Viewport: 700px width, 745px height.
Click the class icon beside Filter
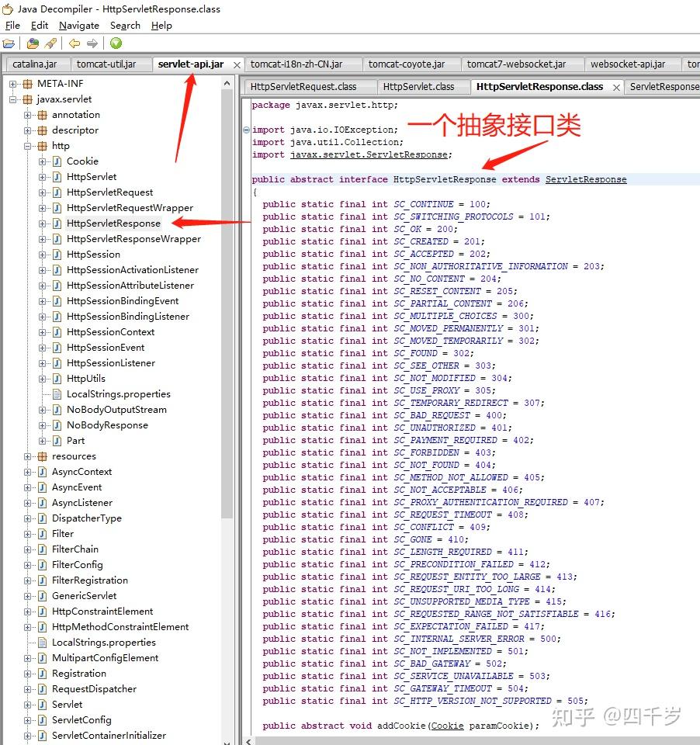pos(42,534)
